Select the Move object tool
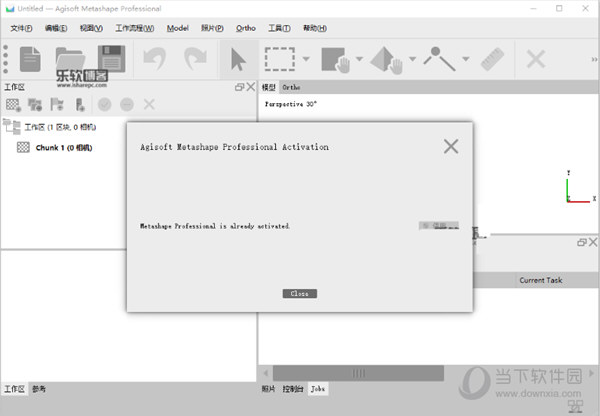 [386, 60]
